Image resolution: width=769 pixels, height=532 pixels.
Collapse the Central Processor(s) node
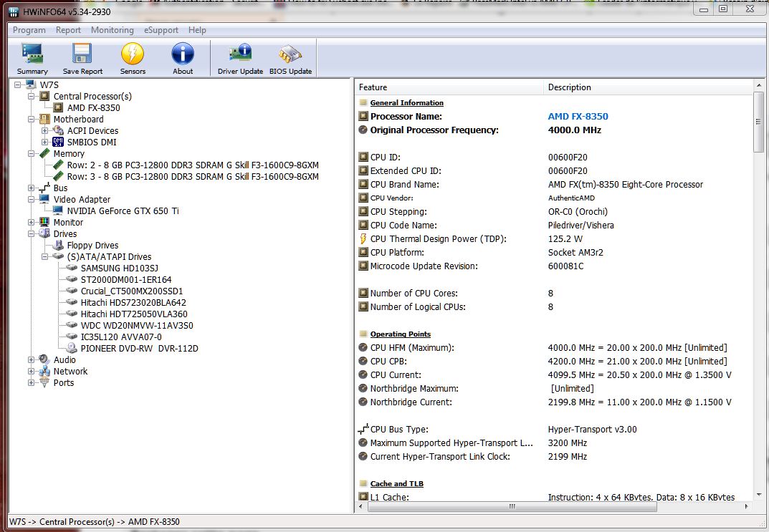click(x=32, y=97)
